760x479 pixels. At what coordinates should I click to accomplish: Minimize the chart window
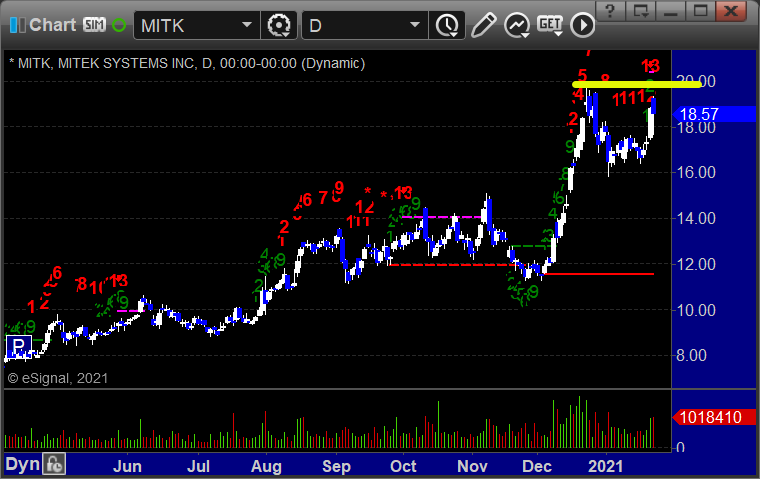(x=670, y=11)
